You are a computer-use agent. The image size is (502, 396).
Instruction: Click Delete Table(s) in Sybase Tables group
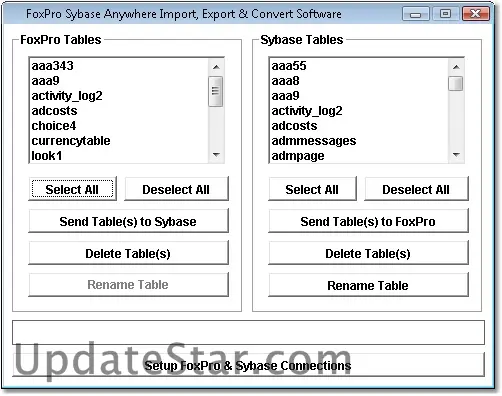[x=368, y=253]
